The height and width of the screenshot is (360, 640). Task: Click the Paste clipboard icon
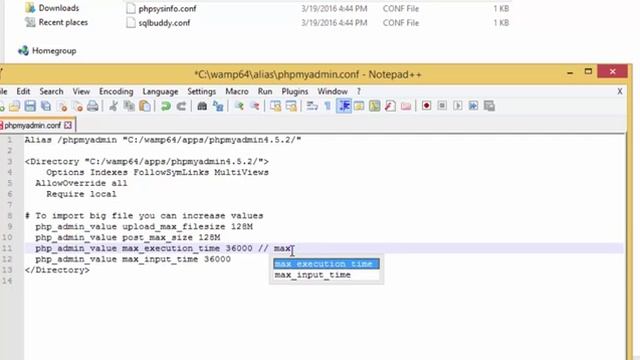pyautogui.click(x=145, y=107)
